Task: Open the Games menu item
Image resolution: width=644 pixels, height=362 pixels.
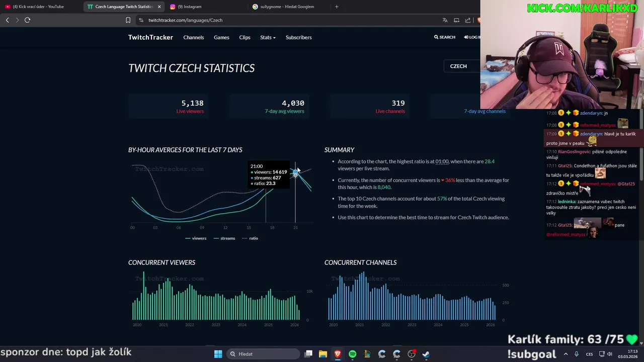Action: (221, 37)
